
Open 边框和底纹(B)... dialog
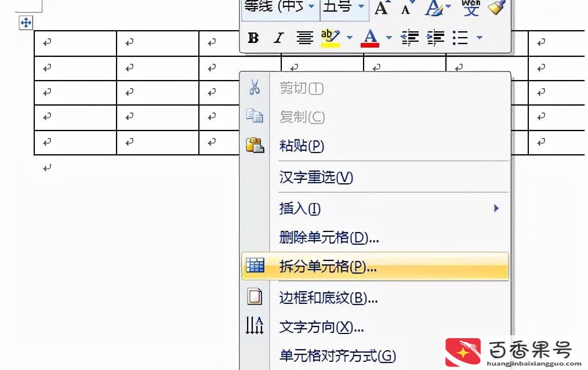pyautogui.click(x=375, y=298)
